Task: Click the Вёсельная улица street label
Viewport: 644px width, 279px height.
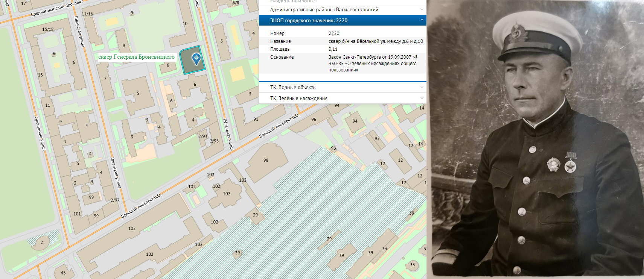Action: pos(228,135)
